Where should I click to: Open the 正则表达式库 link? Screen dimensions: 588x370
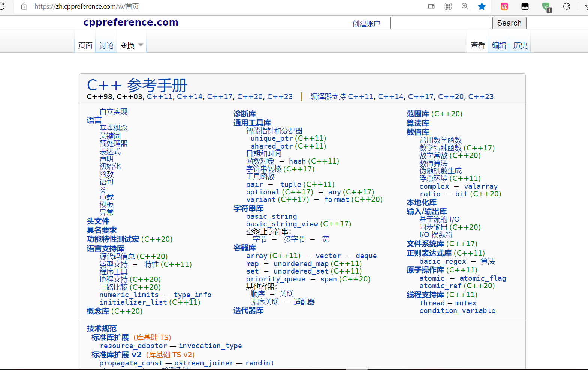point(429,253)
